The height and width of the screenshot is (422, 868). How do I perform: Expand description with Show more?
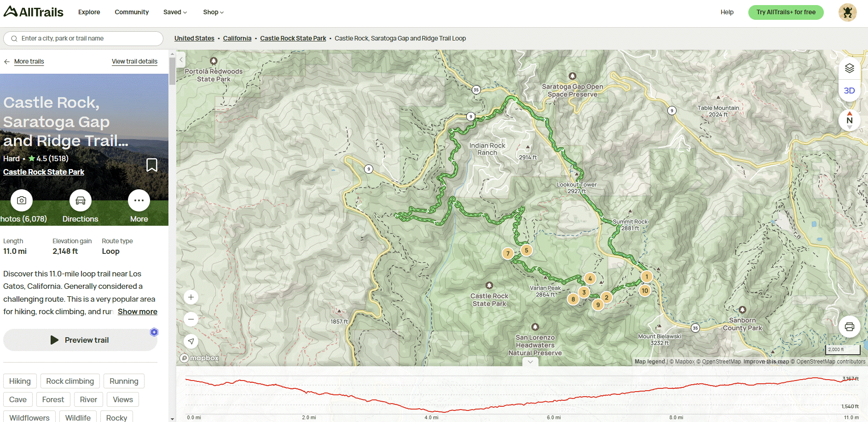point(138,311)
